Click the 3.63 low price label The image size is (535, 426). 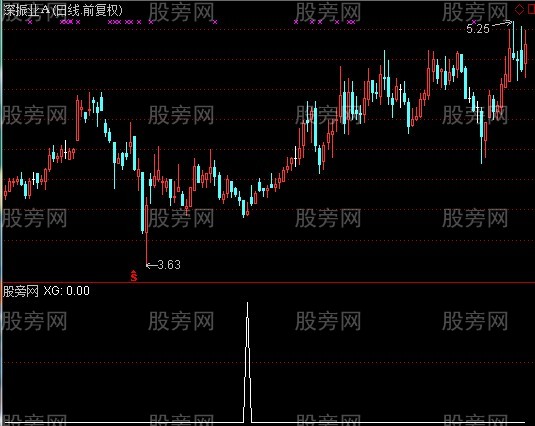tap(169, 265)
